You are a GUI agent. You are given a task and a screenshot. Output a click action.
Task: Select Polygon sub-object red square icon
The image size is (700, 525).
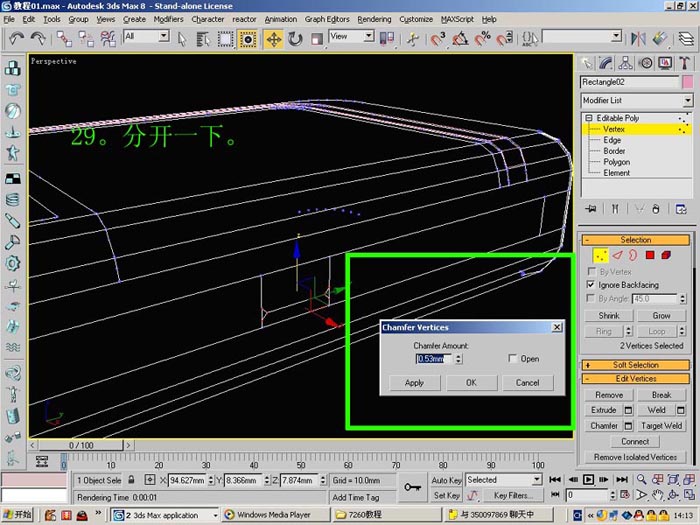tap(650, 255)
